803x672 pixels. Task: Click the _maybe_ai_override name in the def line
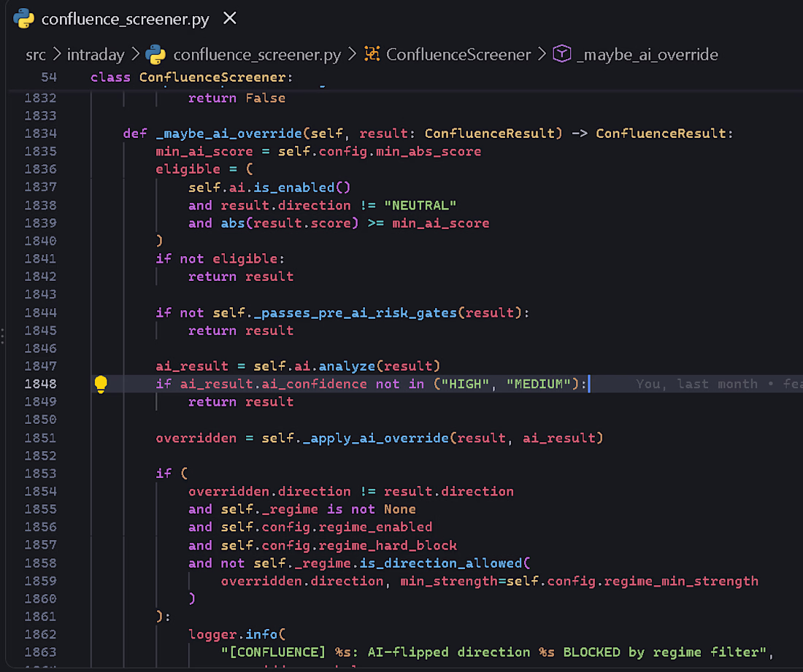coord(229,134)
